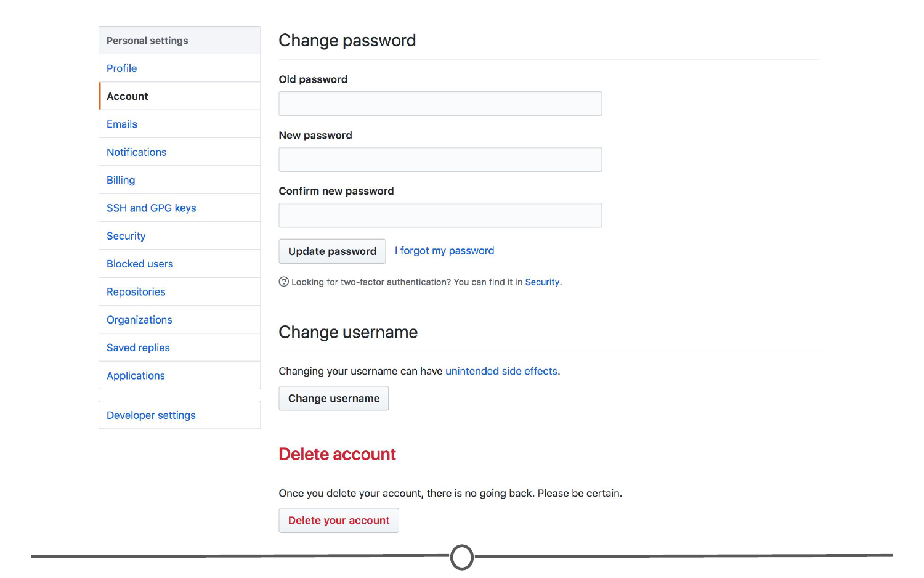Viewport: 924px width, 578px height.
Task: Click the Confirm new password field
Action: (x=440, y=216)
